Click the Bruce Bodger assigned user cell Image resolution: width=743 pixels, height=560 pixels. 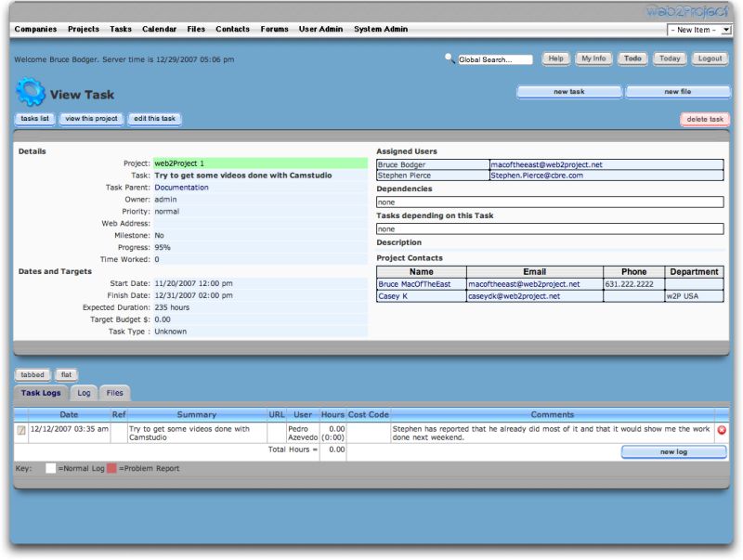click(x=433, y=164)
